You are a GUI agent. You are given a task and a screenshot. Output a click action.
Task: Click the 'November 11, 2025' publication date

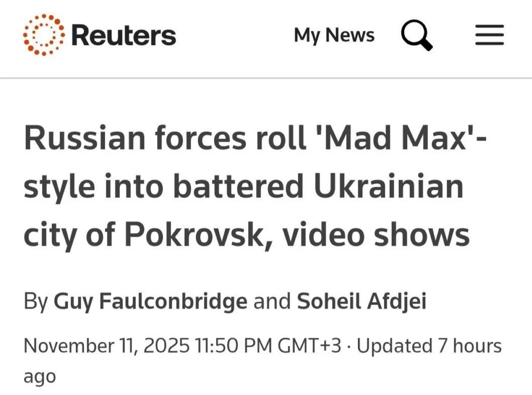pos(106,346)
